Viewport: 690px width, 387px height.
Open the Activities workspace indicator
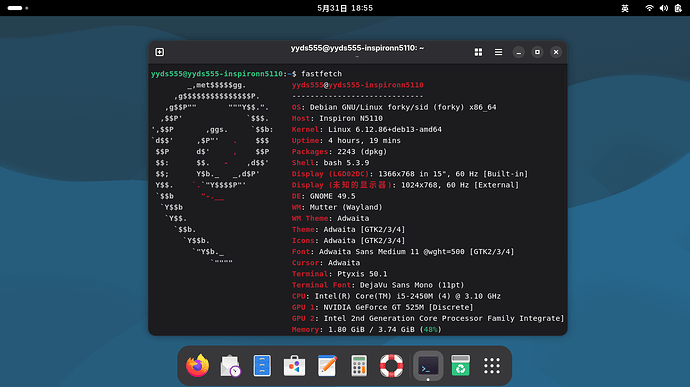18,8
